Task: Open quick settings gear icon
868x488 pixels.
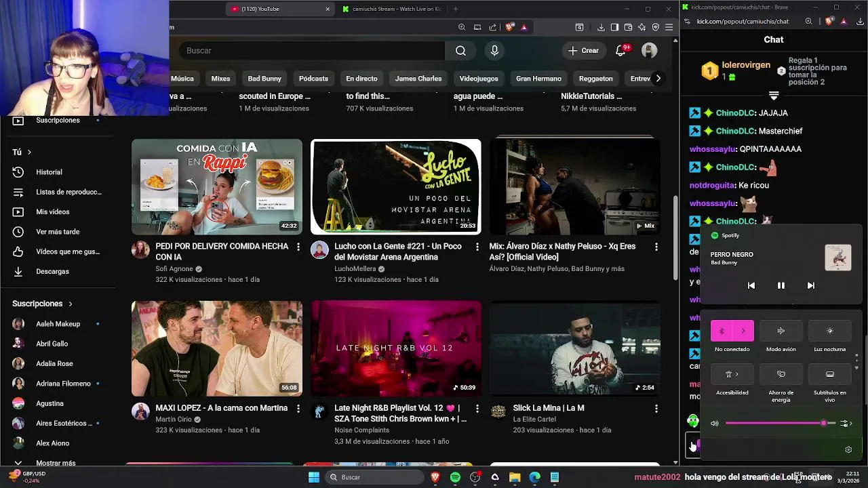Action: coord(848,449)
